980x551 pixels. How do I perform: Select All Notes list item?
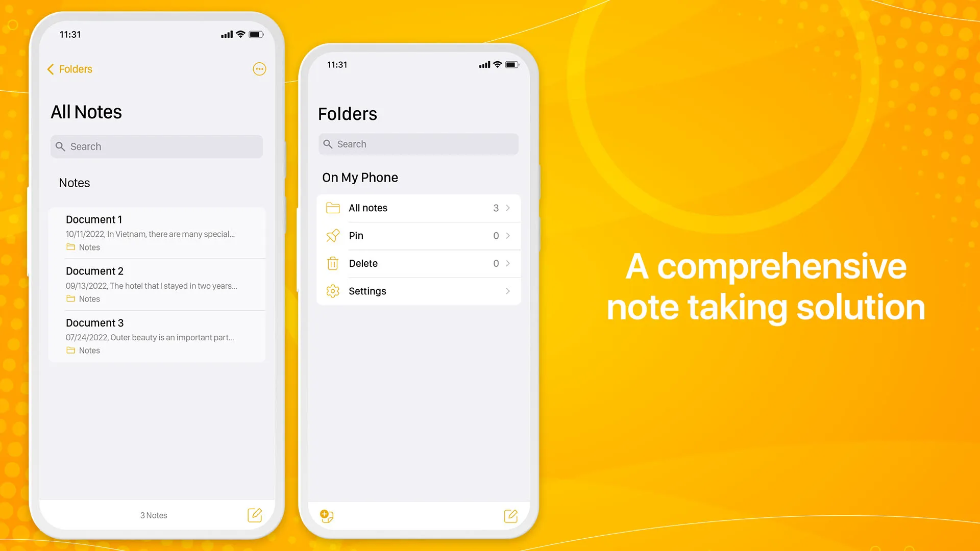[x=418, y=208]
